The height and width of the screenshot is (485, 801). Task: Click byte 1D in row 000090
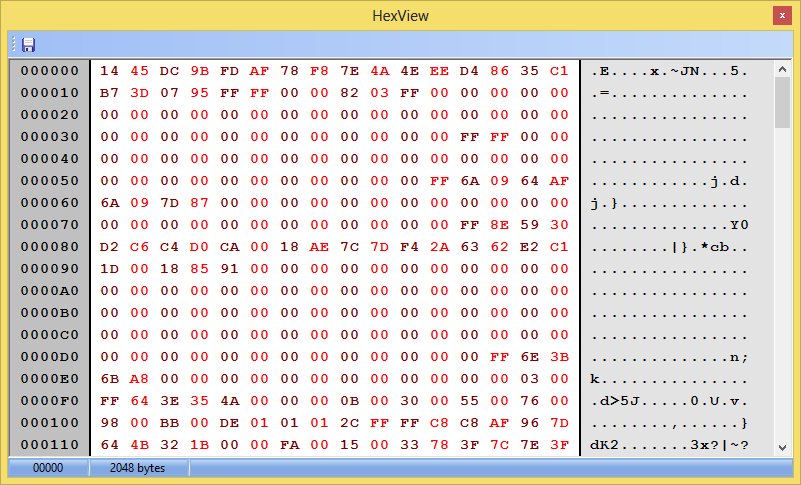[x=109, y=268]
